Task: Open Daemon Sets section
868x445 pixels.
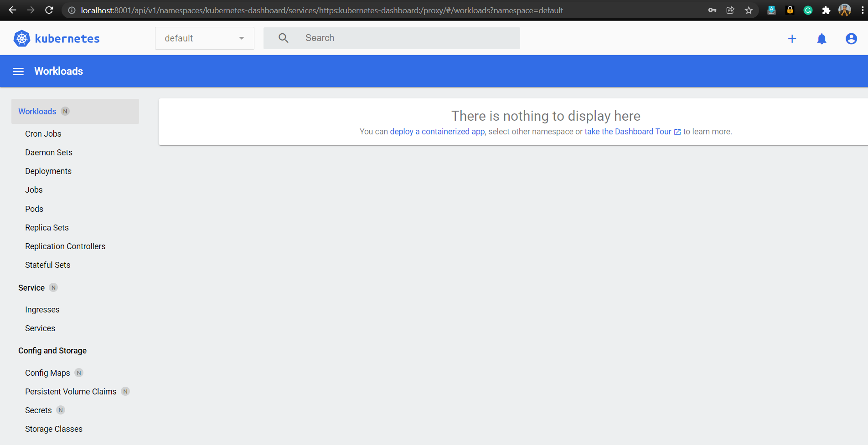Action: click(49, 153)
